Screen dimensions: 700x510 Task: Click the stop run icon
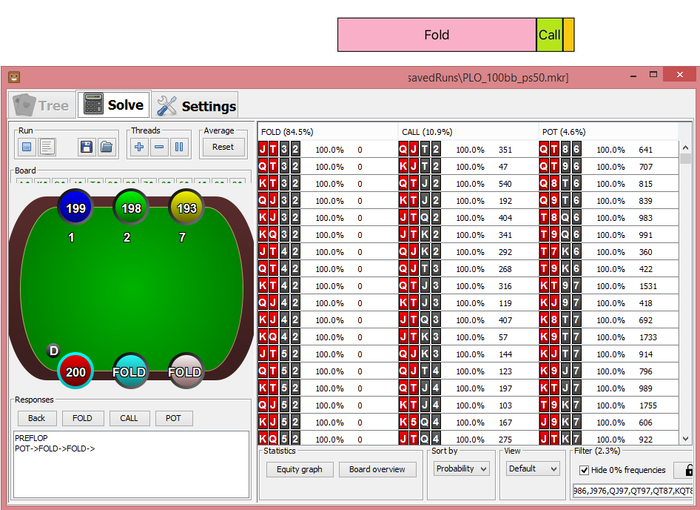click(x=27, y=146)
